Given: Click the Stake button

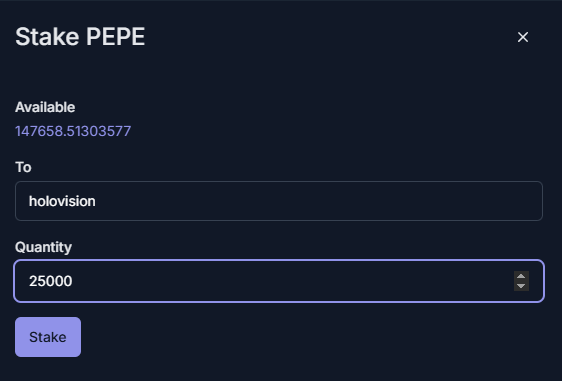Looking at the screenshot, I should tap(48, 337).
